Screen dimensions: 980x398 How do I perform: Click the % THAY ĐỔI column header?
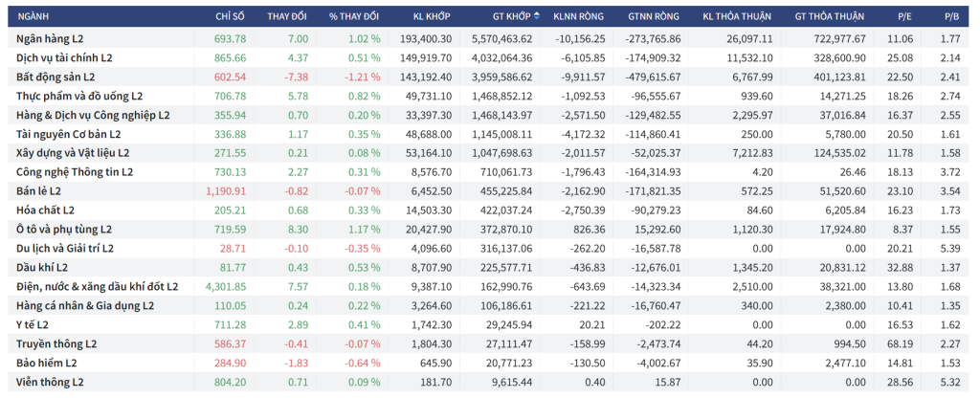[353, 17]
